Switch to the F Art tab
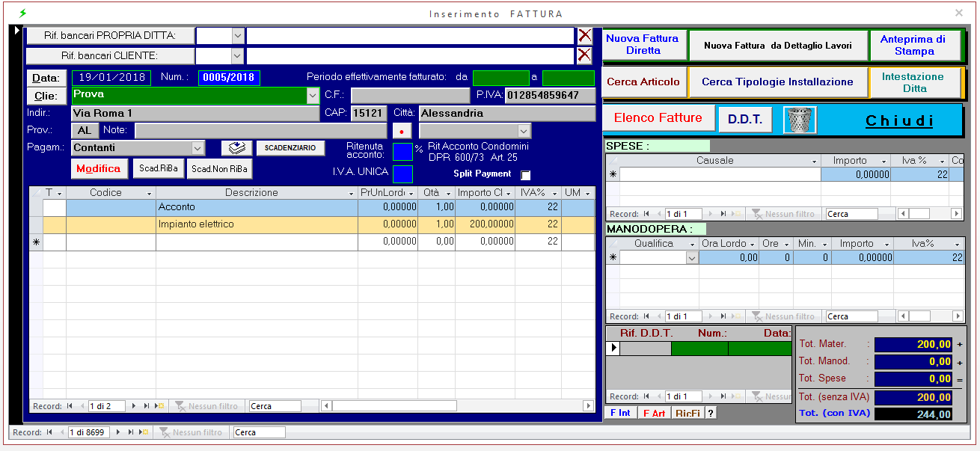 coord(654,413)
